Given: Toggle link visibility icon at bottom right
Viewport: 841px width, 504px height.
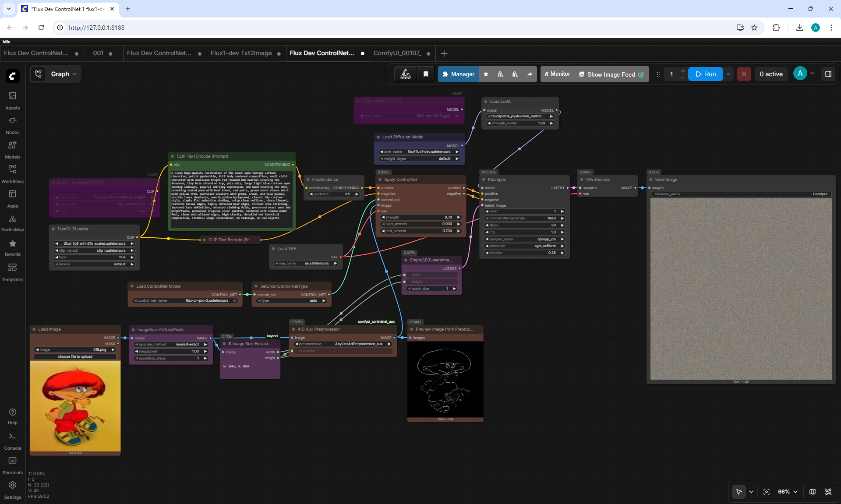Looking at the screenshot, I should (828, 492).
